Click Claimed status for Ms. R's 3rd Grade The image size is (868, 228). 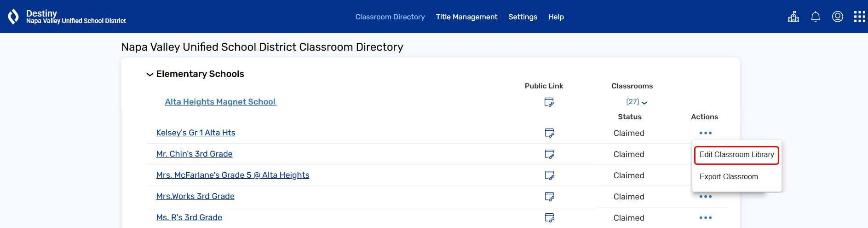(629, 218)
